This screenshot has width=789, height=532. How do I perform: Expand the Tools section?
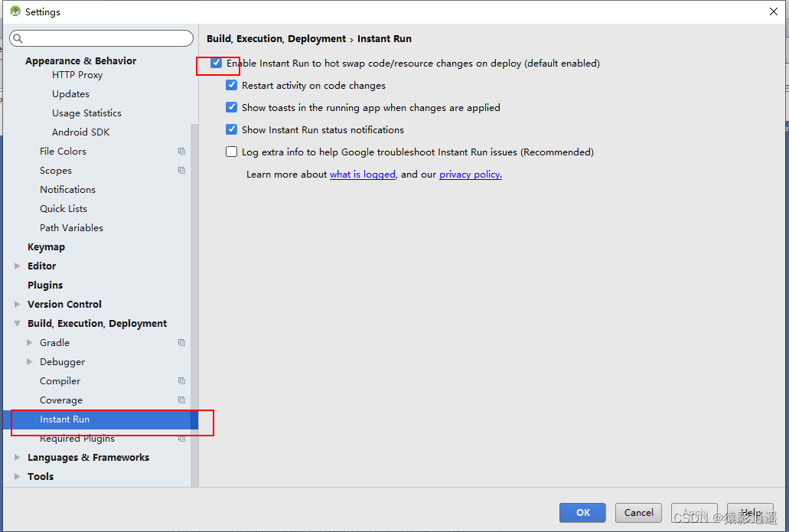point(17,476)
